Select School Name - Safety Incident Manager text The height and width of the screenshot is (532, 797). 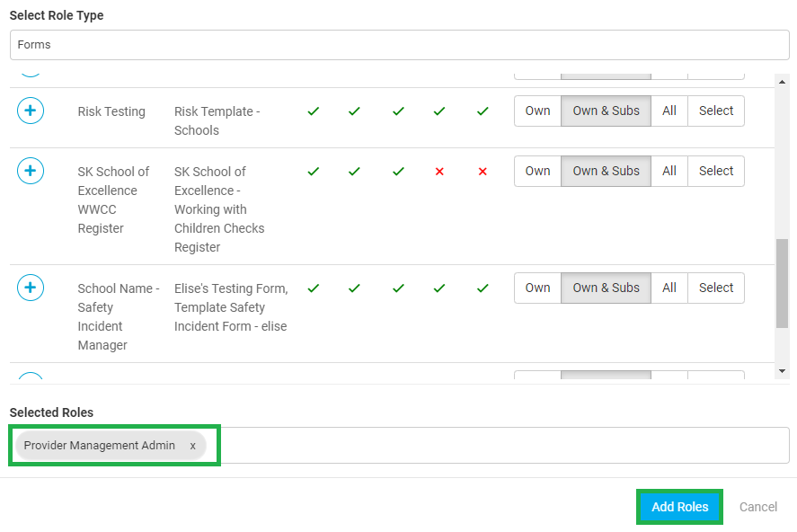(119, 316)
